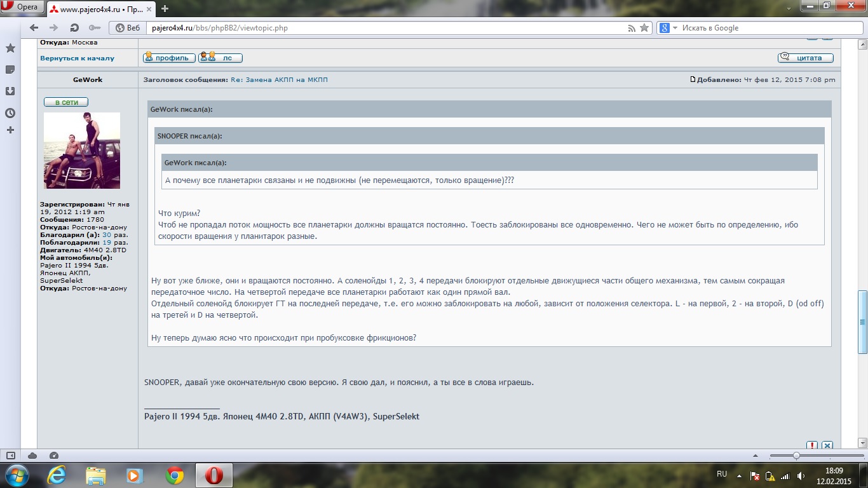Screen dimensions: 868x488
Task: Open the Opera main menu button
Action: [x=23, y=8]
